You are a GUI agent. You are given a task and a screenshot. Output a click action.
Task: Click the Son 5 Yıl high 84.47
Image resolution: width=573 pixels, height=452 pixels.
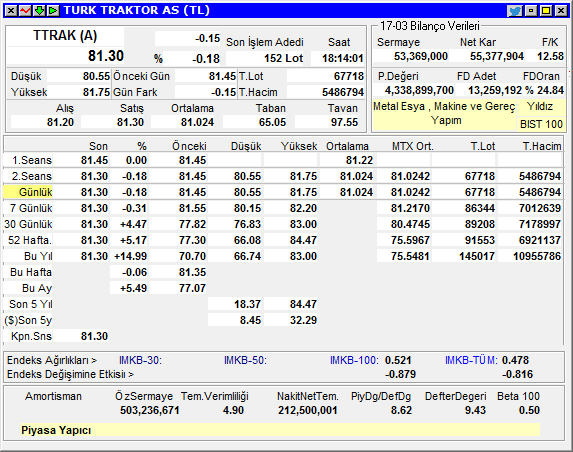(303, 304)
